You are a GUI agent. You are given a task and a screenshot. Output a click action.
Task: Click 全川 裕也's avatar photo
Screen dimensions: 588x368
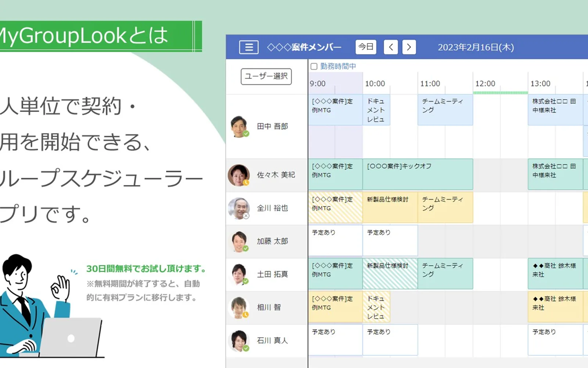[239, 208]
